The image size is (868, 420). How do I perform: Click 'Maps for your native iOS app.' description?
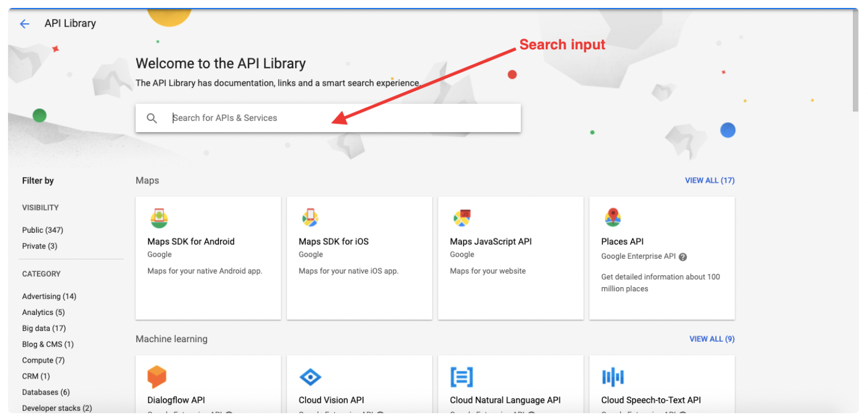point(348,271)
